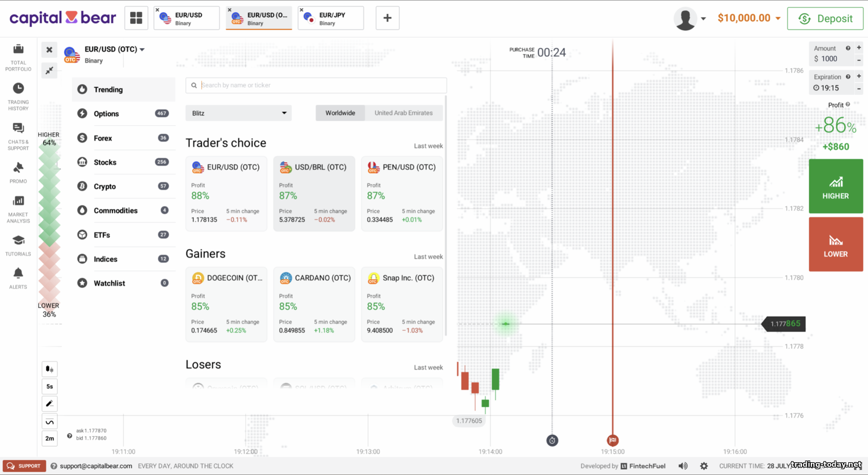Image resolution: width=868 pixels, height=475 pixels.
Task: Open Trading History clock icon
Action: [x=19, y=89]
